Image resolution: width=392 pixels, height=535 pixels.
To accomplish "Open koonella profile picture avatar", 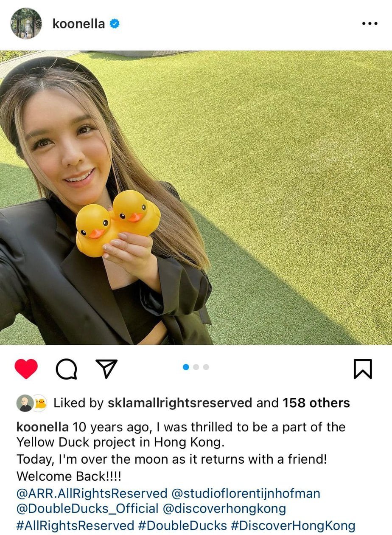I will pos(26,23).
